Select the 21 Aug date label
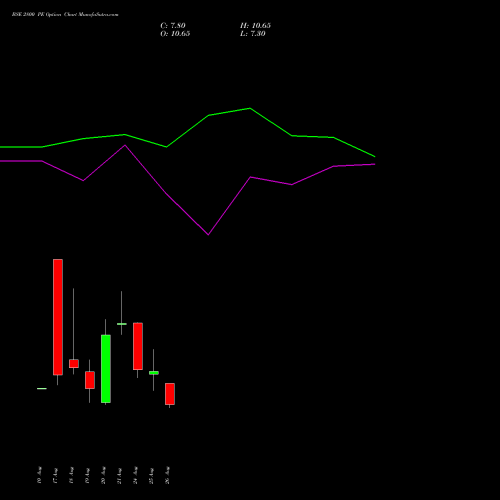This screenshot has width=500, height=500. point(119,475)
